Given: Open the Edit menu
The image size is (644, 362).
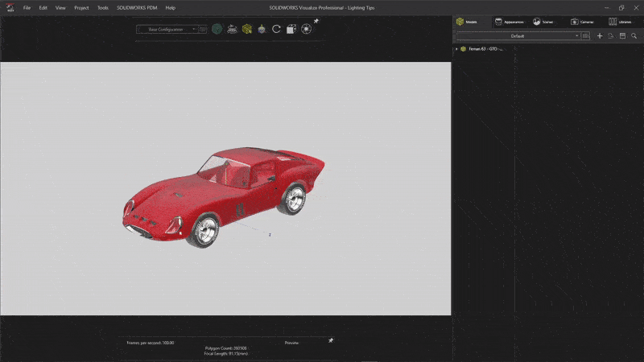Looking at the screenshot, I should coord(43,8).
